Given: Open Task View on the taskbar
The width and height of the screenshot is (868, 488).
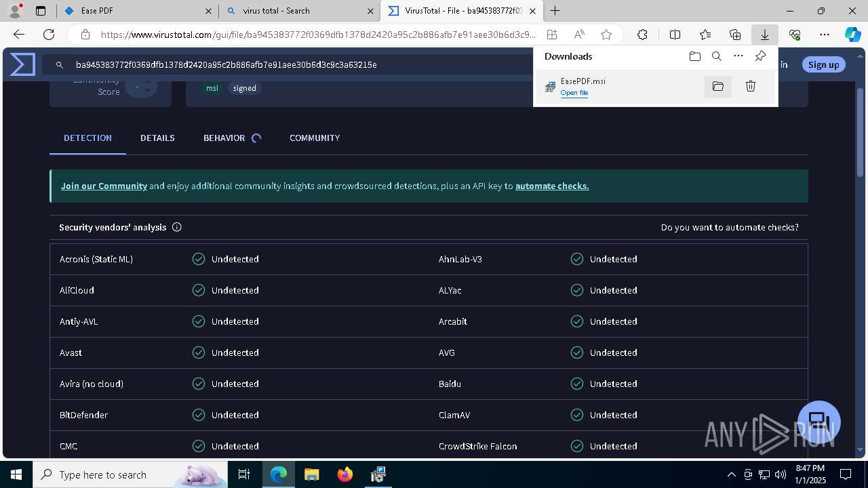Looking at the screenshot, I should 244,474.
